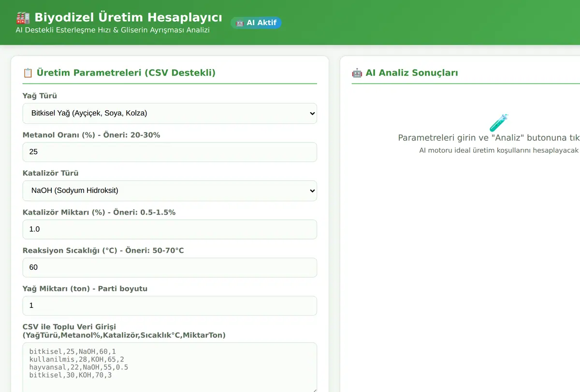Click the test tube icon in results panel
Image resolution: width=580 pixels, height=392 pixels.
[x=499, y=123]
